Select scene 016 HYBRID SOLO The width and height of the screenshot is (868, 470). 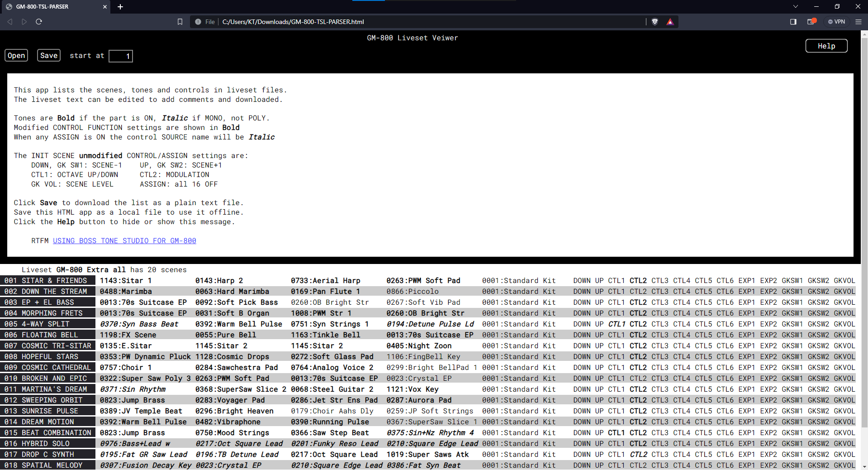click(x=47, y=444)
